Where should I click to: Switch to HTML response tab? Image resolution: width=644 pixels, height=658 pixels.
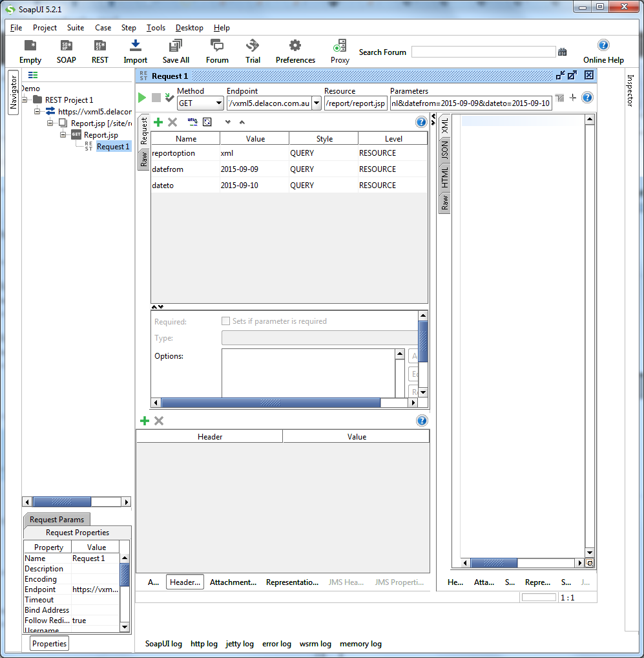(x=444, y=177)
